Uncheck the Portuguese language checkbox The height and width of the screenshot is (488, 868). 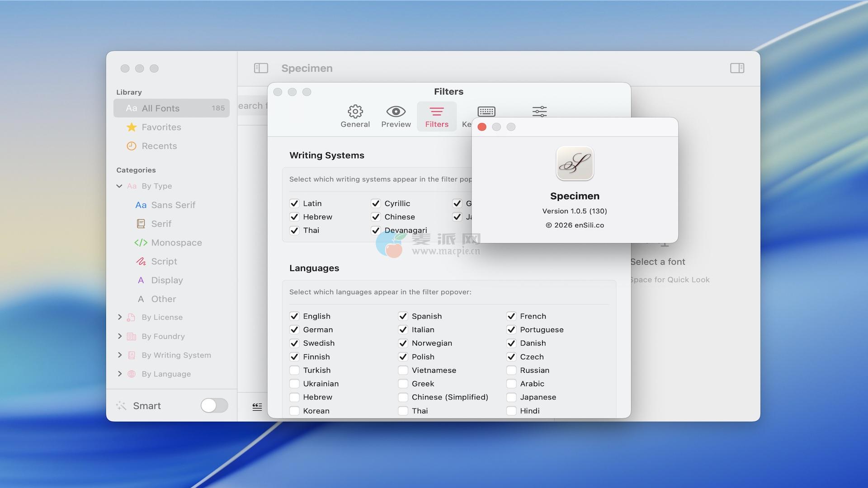(511, 330)
